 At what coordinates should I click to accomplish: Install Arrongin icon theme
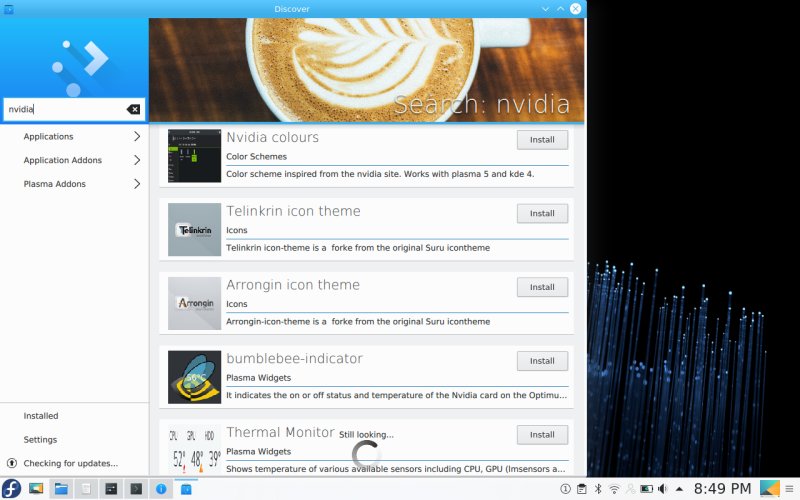click(x=542, y=287)
